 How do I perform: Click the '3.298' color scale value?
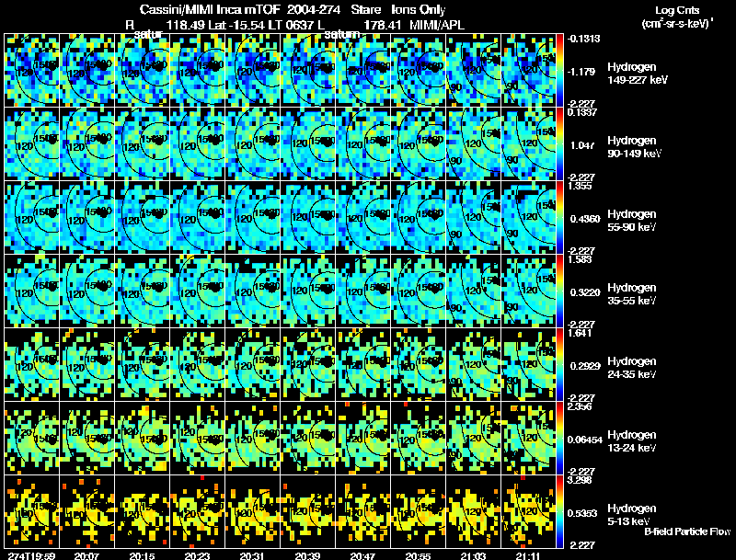click(x=581, y=480)
